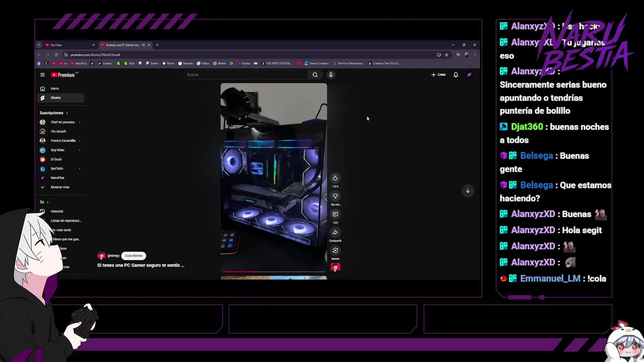
Task: Open the X bookmark icon
Action: click(x=46, y=63)
